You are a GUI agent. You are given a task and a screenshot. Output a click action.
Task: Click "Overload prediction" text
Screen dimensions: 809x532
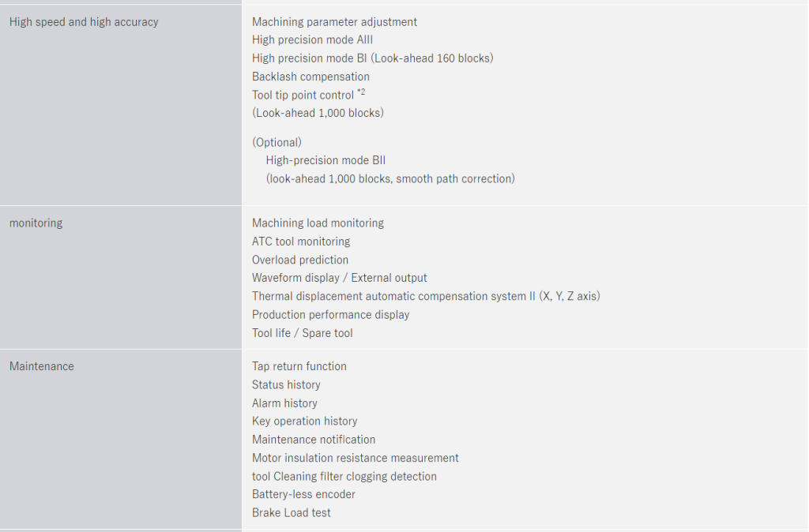pos(300,260)
